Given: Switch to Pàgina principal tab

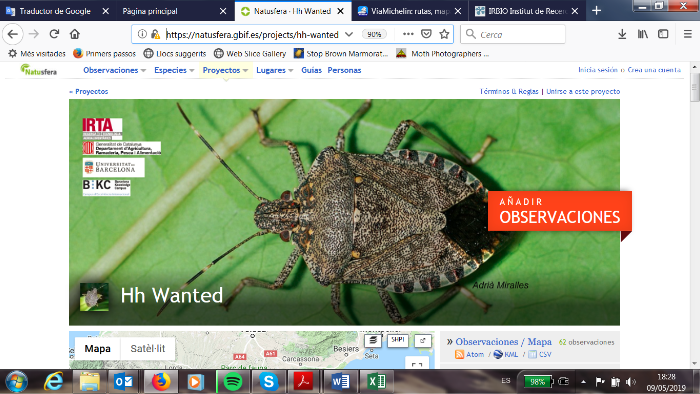Looking at the screenshot, I should point(150,11).
